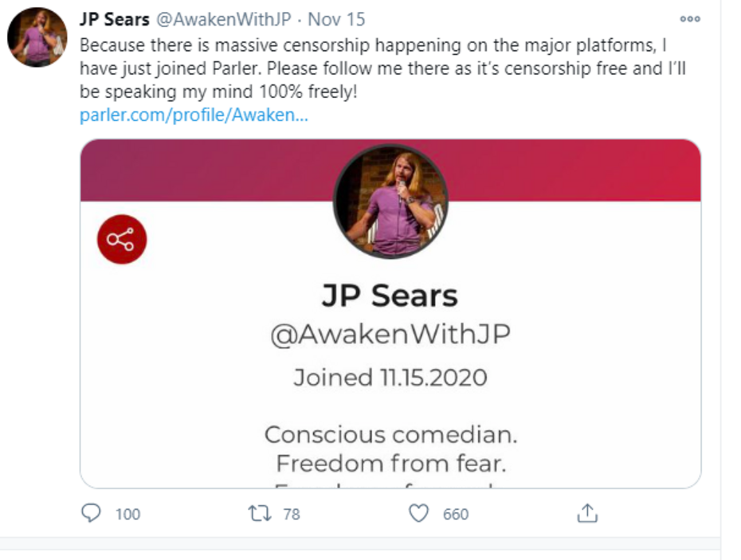Open the tweet's share upload icon
Image resolution: width=741 pixels, height=560 pixels.
coord(586,513)
